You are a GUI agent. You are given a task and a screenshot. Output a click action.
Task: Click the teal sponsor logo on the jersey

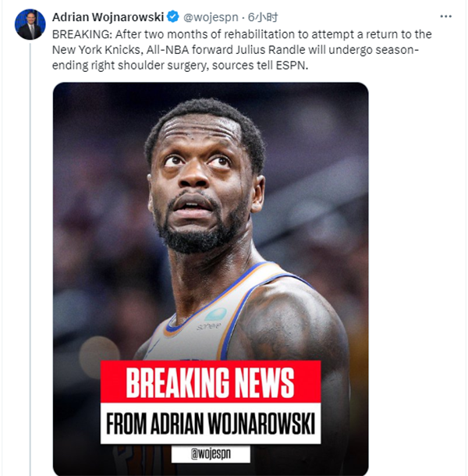[x=215, y=314]
